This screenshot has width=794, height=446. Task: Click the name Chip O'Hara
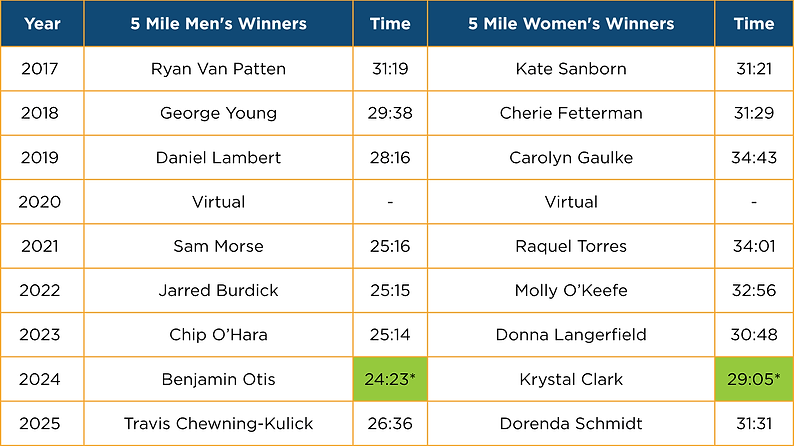coord(218,335)
